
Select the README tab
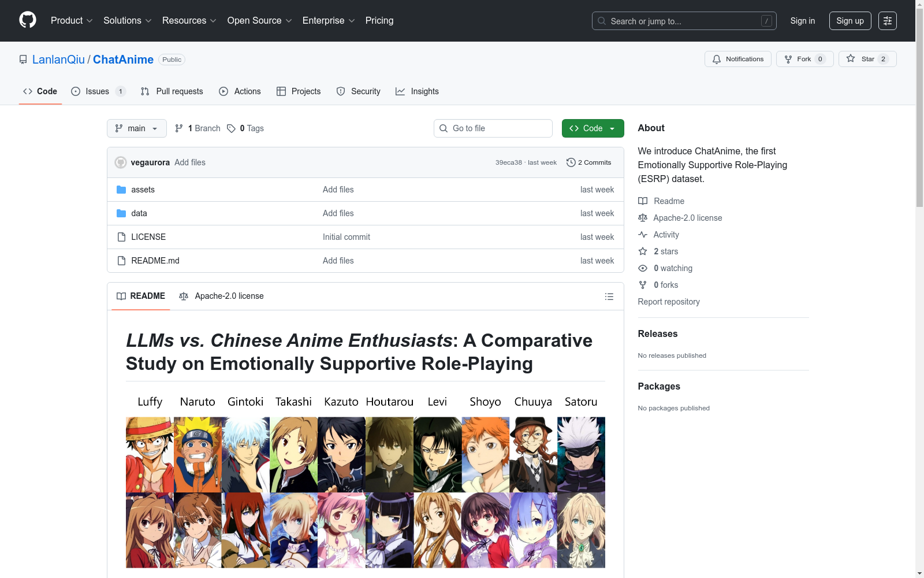click(141, 296)
